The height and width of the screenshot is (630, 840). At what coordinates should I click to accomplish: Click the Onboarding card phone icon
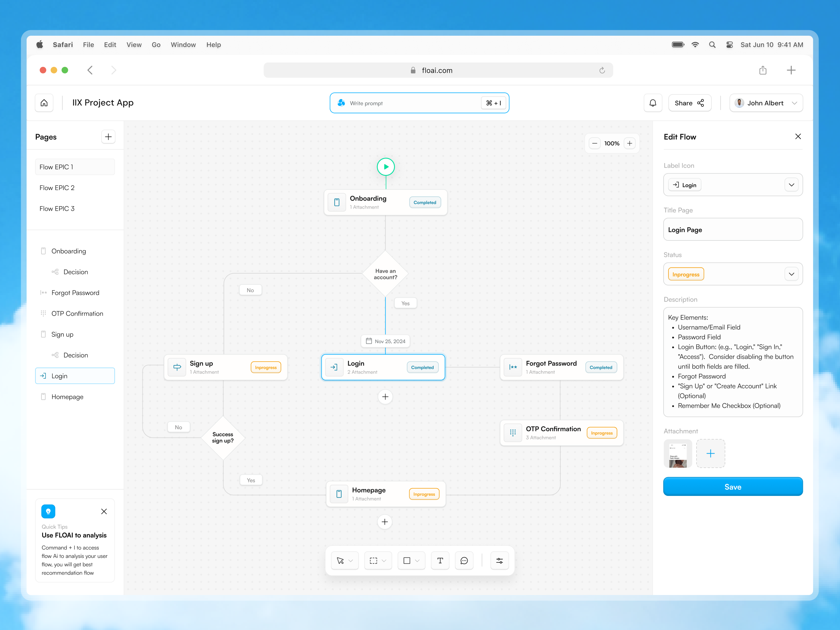click(x=337, y=202)
